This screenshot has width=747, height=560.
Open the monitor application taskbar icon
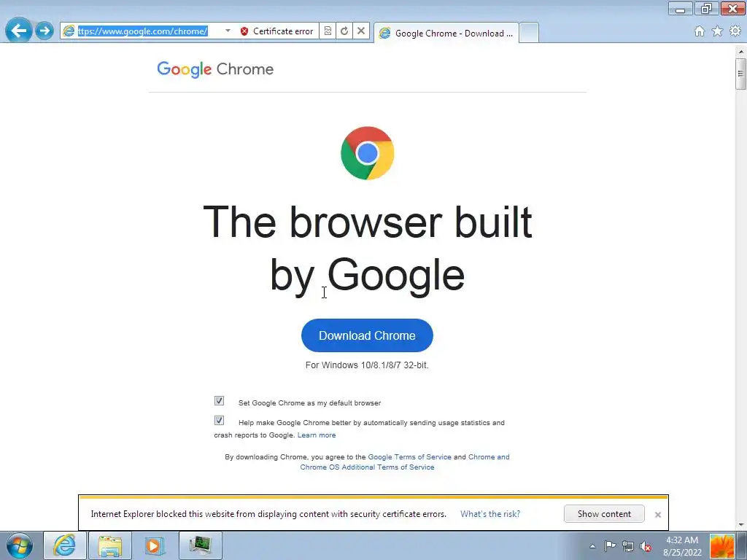tap(200, 545)
